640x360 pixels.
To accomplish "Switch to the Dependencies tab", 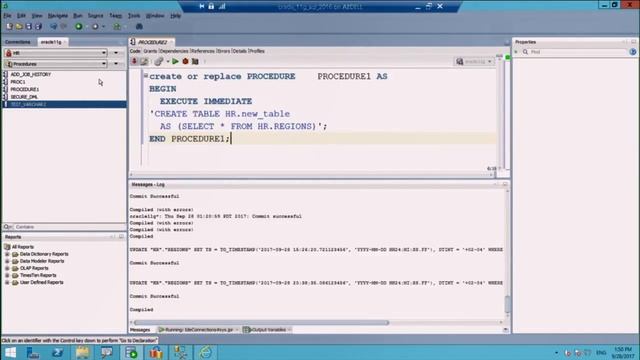I will 174,51.
